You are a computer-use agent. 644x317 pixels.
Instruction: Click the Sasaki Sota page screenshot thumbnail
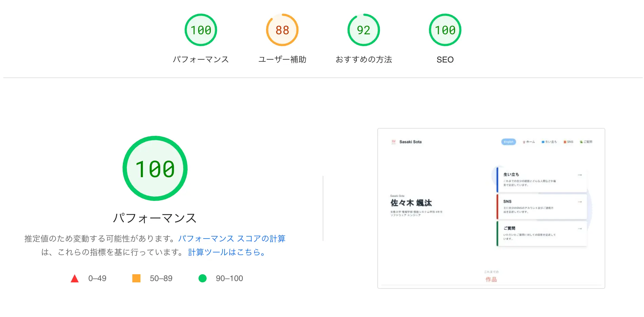click(491, 208)
